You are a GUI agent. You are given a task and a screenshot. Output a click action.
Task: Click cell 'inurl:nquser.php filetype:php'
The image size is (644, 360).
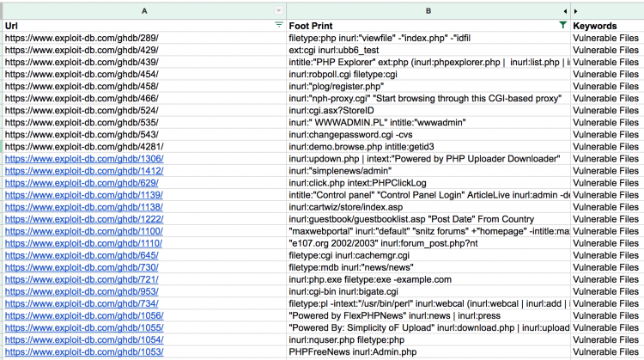428,340
